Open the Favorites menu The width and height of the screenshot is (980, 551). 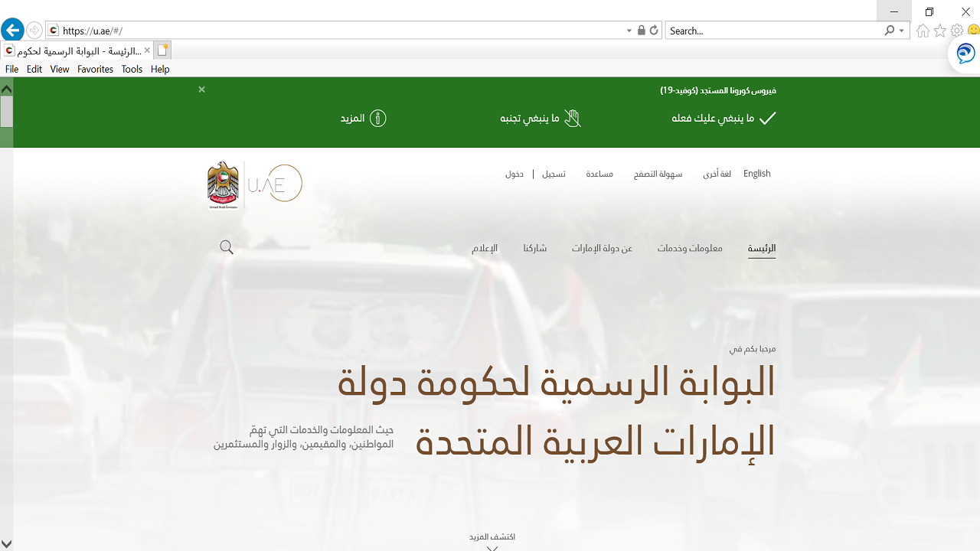pos(95,69)
